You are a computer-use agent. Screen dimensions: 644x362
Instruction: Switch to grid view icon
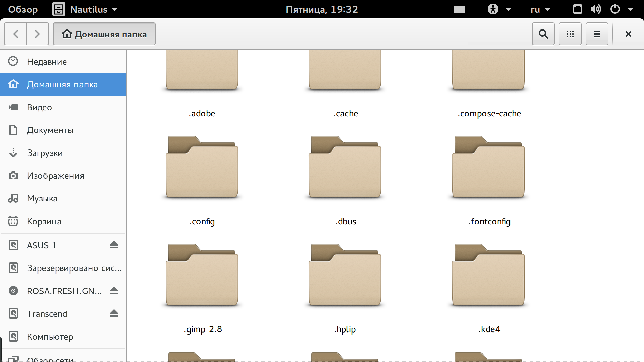pos(570,34)
